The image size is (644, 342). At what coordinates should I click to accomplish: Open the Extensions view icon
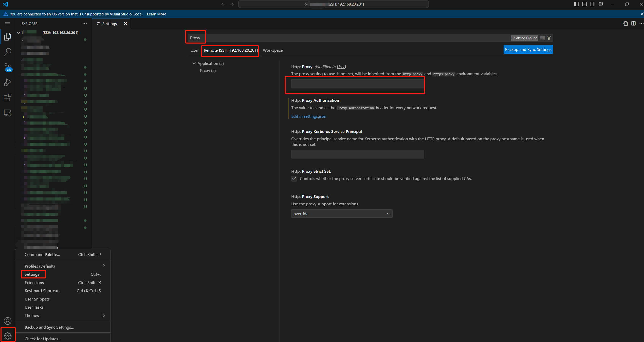point(8,98)
